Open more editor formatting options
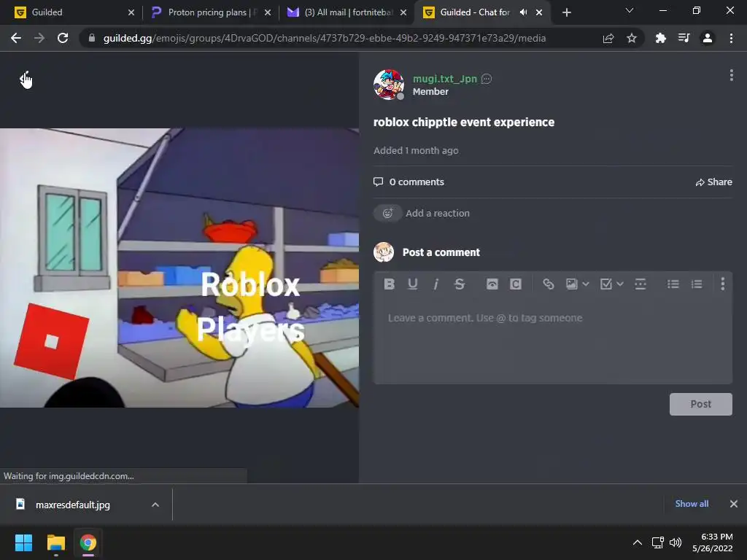 tap(723, 284)
